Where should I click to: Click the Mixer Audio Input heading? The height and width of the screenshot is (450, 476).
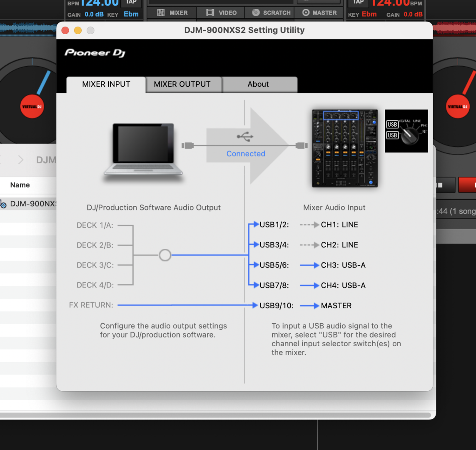(334, 207)
